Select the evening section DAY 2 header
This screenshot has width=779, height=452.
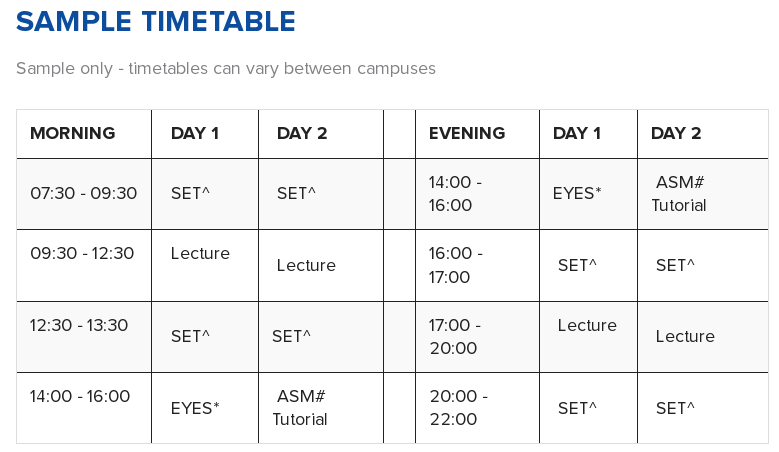point(676,133)
